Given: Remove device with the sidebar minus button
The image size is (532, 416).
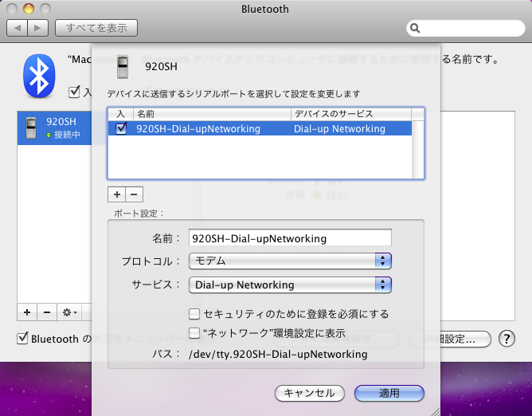Looking at the screenshot, I should pos(46,312).
